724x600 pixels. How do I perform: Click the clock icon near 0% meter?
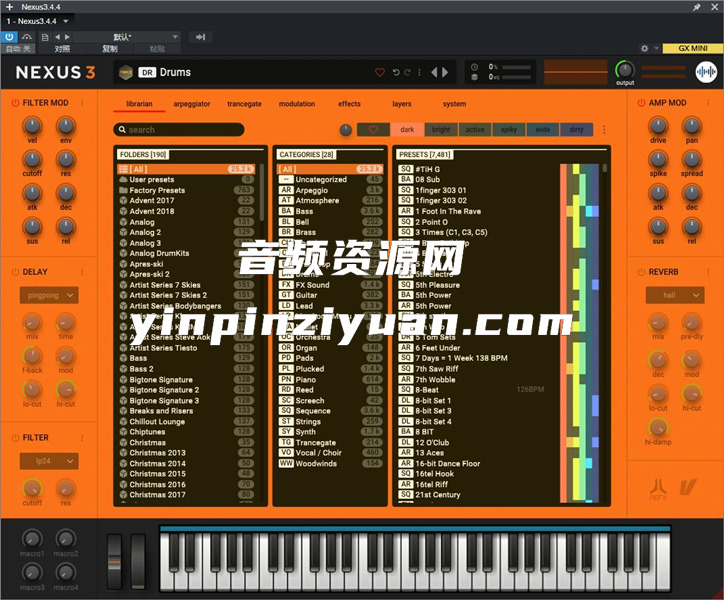474,67
